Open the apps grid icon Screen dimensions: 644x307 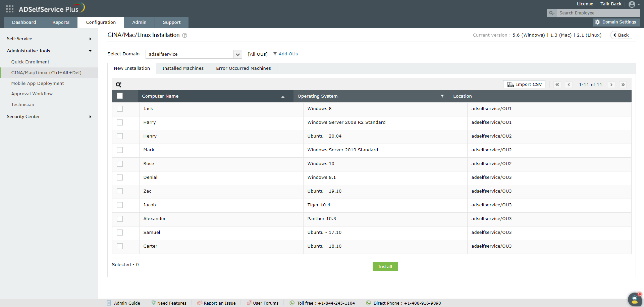[10, 9]
